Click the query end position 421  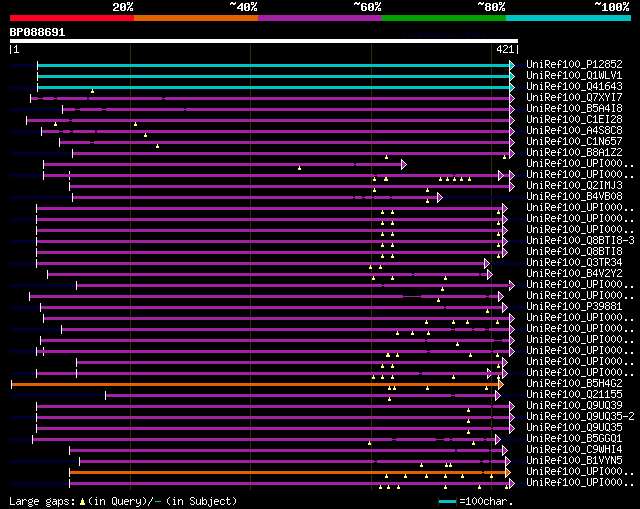505,49
